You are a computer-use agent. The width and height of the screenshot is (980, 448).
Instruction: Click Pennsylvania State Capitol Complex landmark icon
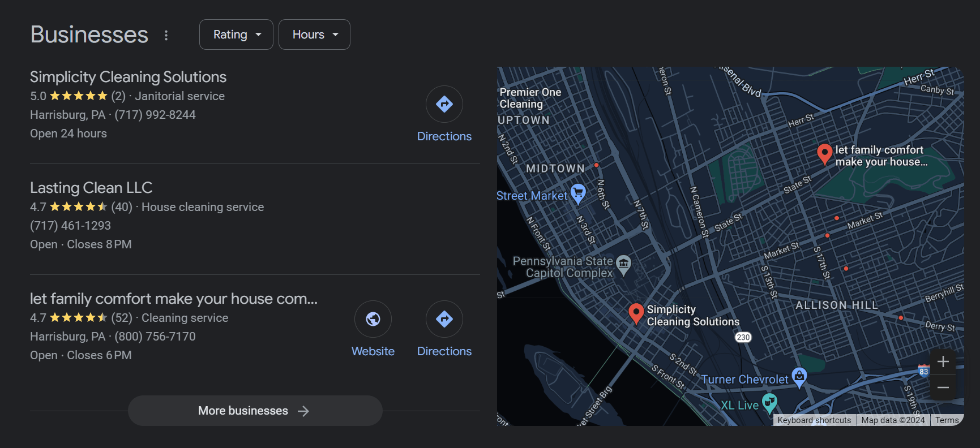click(x=623, y=265)
